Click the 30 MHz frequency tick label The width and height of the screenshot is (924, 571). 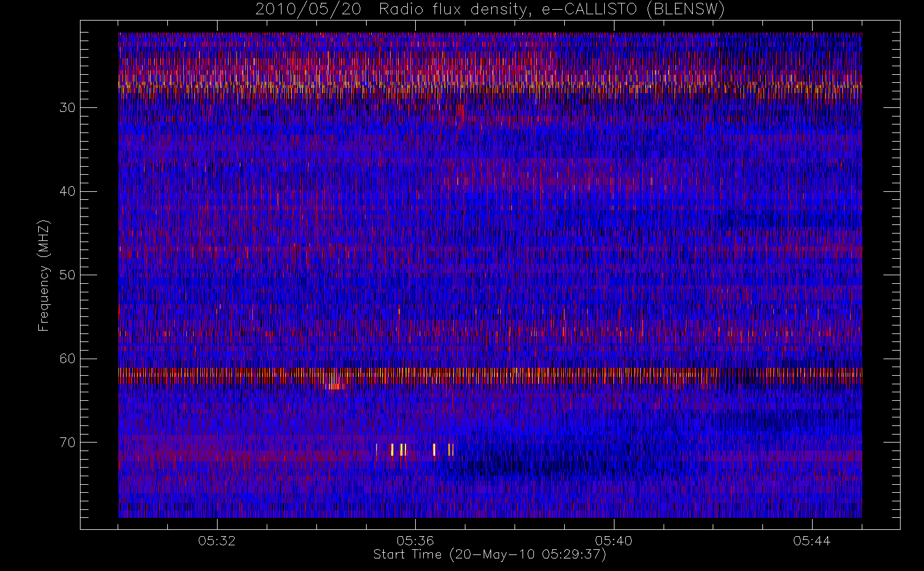pos(67,108)
